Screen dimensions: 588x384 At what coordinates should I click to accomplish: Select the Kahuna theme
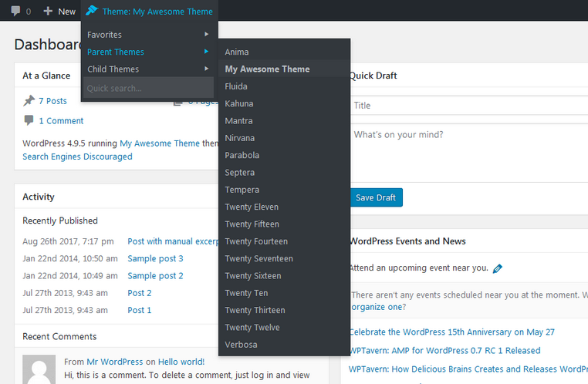[x=284, y=103]
